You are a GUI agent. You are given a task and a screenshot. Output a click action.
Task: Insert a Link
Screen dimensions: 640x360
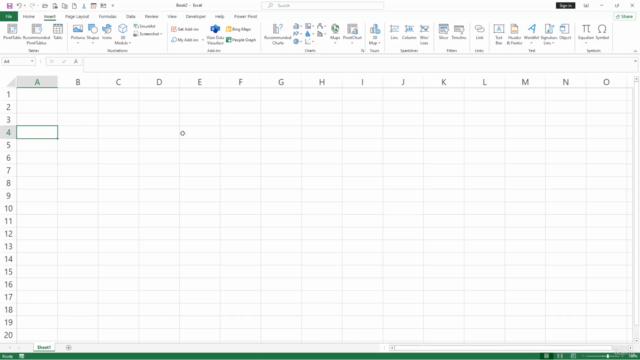click(x=479, y=32)
